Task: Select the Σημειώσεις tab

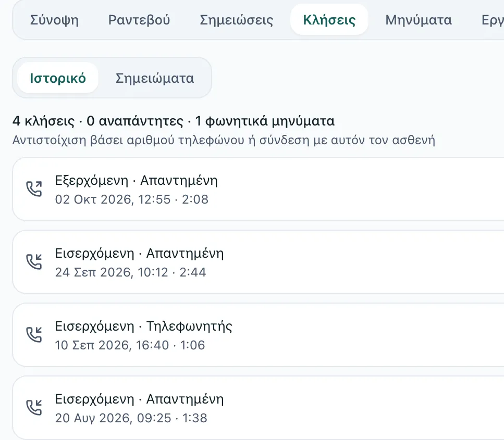Action: pyautogui.click(x=236, y=20)
